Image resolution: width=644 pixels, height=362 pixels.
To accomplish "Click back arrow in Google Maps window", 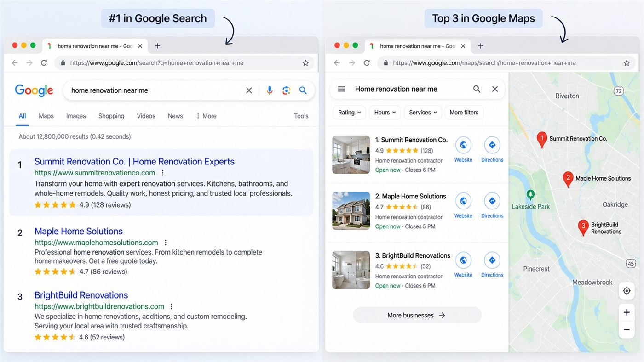I will 337,63.
